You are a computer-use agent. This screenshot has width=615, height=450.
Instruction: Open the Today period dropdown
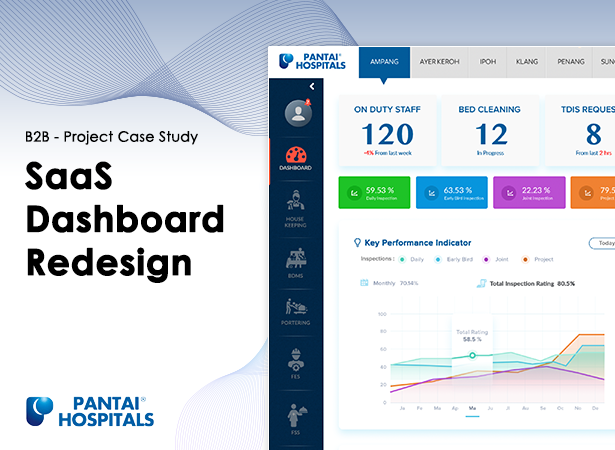(602, 243)
